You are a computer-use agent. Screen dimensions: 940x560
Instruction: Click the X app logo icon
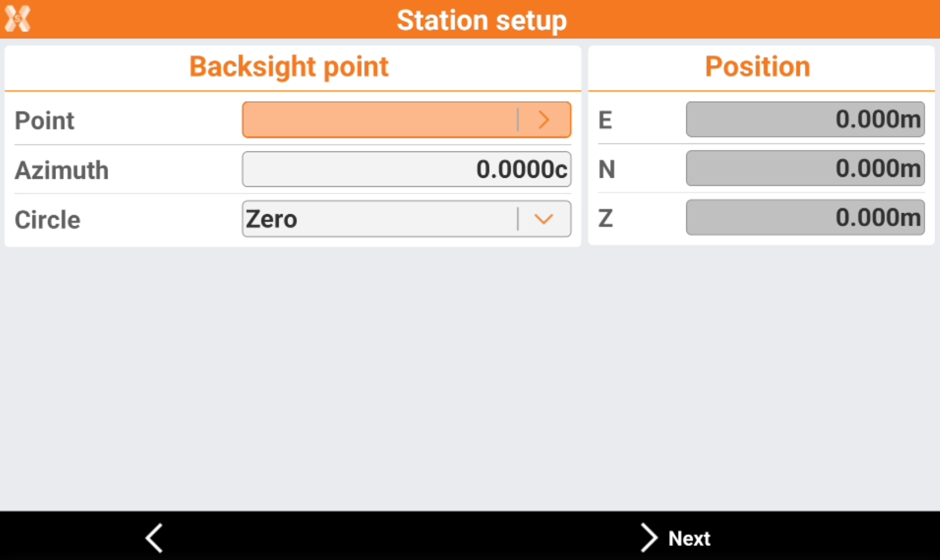[x=18, y=19]
